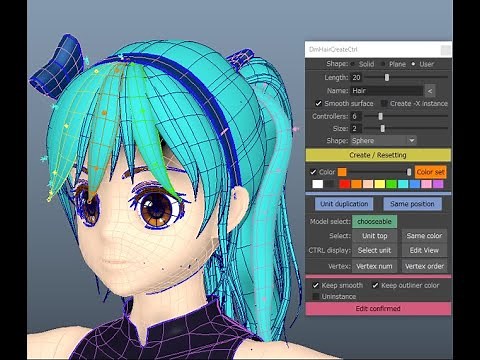480x360 pixels.
Task: Toggle the Smooth surface checkbox
Action: pos(318,103)
